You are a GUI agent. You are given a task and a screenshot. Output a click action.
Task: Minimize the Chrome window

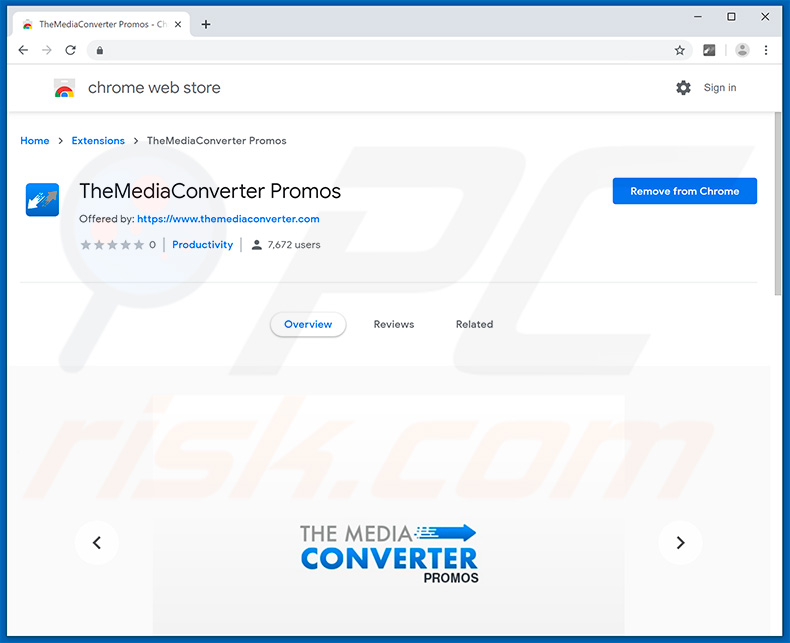[698, 17]
